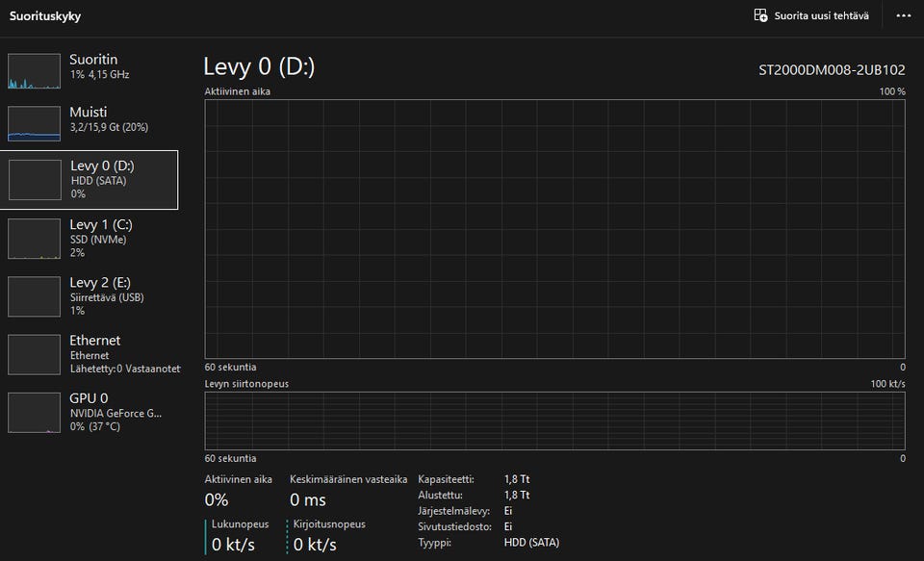Screen dimensions: 924x561
Task: Click the Lukunopeus 0 kt/s value
Action: [x=233, y=545]
